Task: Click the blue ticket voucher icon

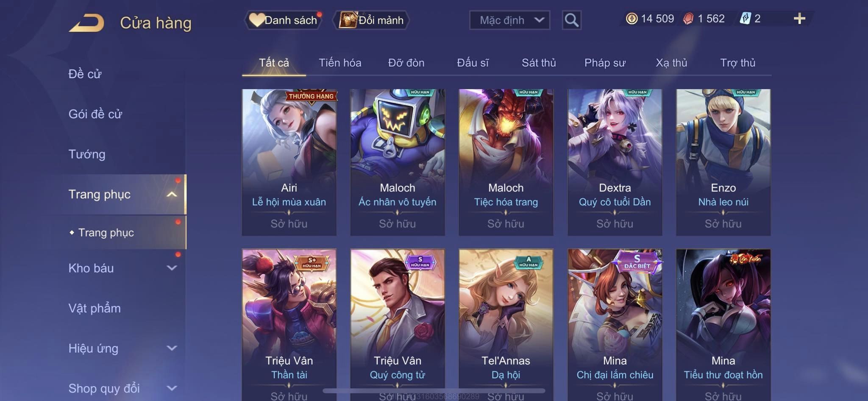Action: pos(746,19)
